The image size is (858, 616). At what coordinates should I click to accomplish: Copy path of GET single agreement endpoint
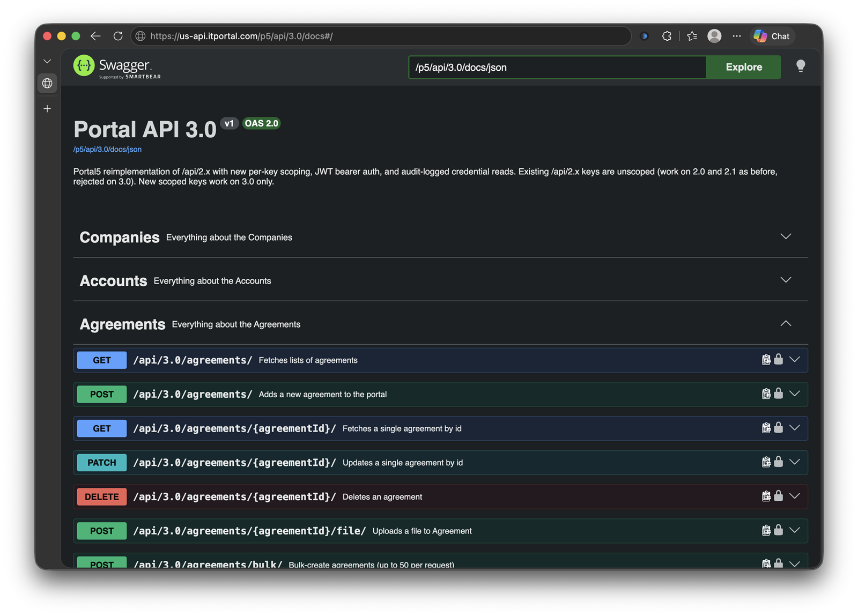click(x=766, y=428)
